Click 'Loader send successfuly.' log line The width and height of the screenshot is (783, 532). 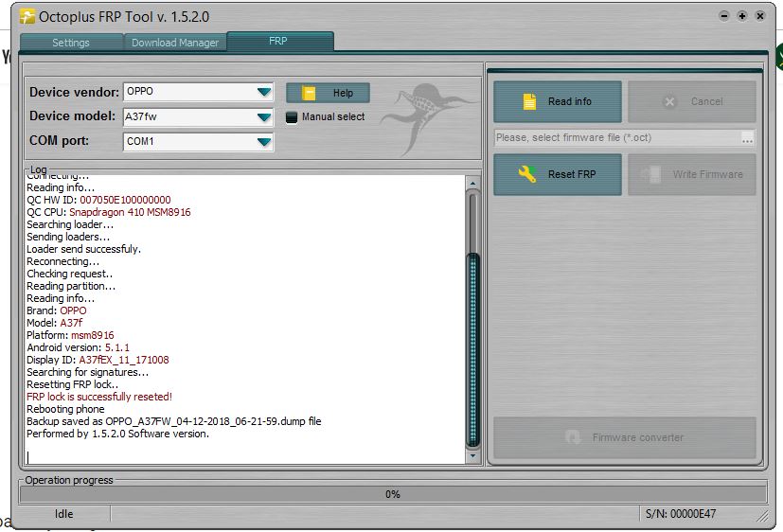point(84,249)
